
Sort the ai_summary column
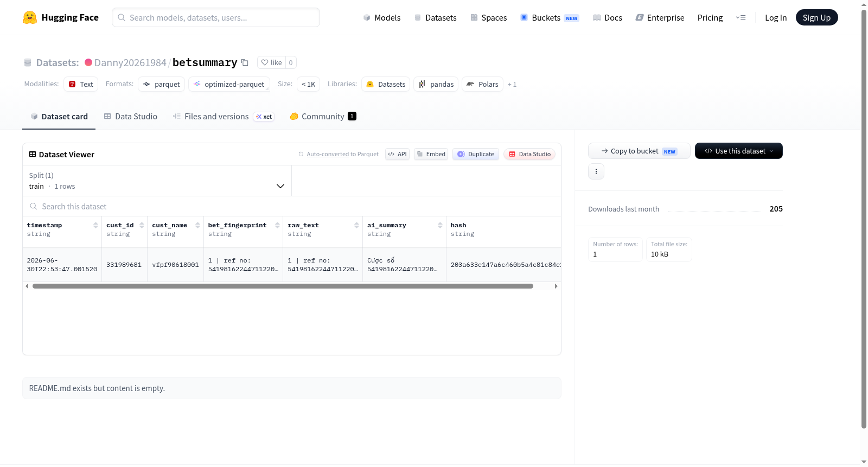(x=440, y=225)
